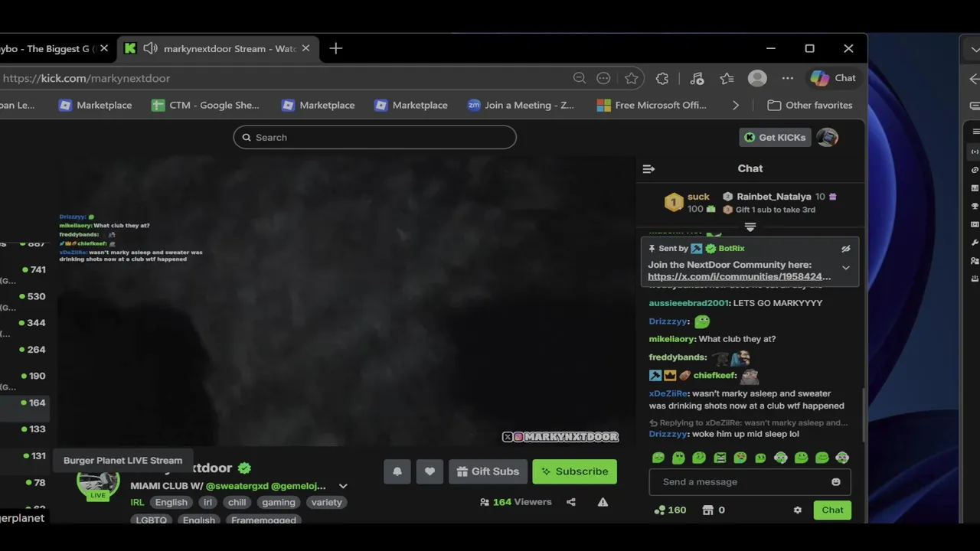Open the streamer LIVE avatar
Image resolution: width=980 pixels, height=551 pixels.
point(98,482)
